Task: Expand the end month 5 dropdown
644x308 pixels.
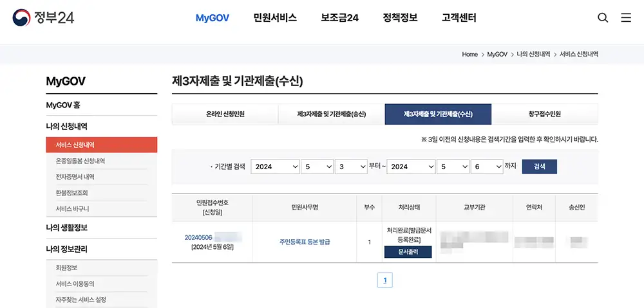Action: coord(453,167)
